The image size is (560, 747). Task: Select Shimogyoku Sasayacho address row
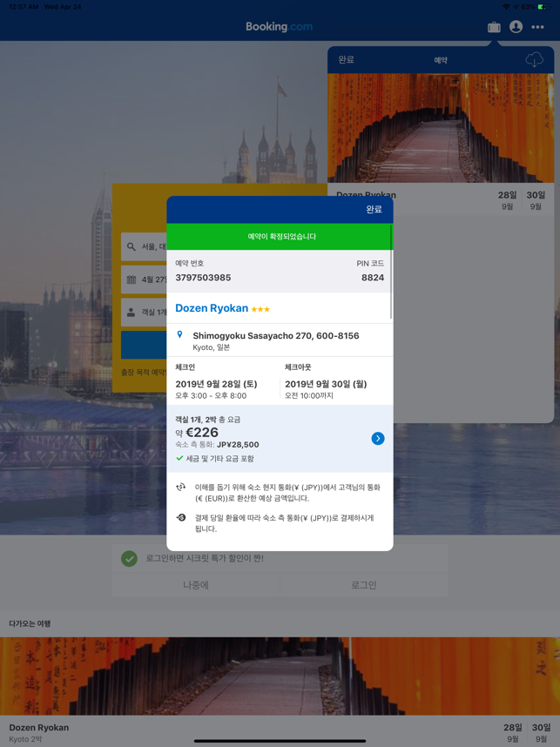(x=275, y=340)
